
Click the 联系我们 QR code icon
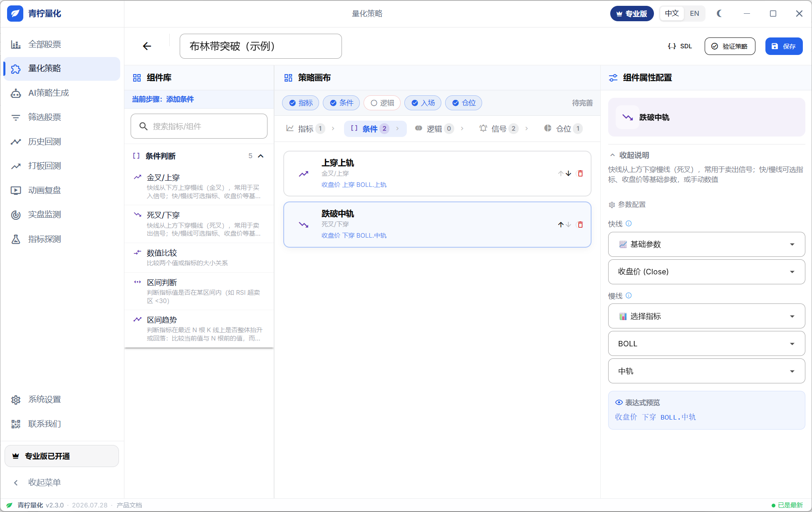(x=16, y=424)
